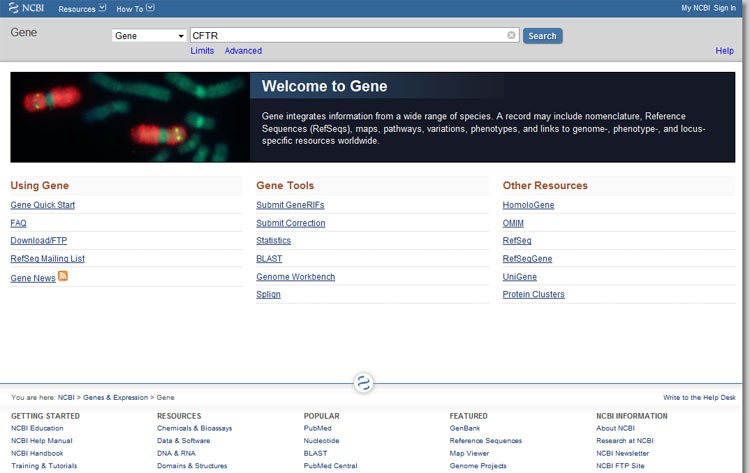Open Reference Sequences

(485, 440)
